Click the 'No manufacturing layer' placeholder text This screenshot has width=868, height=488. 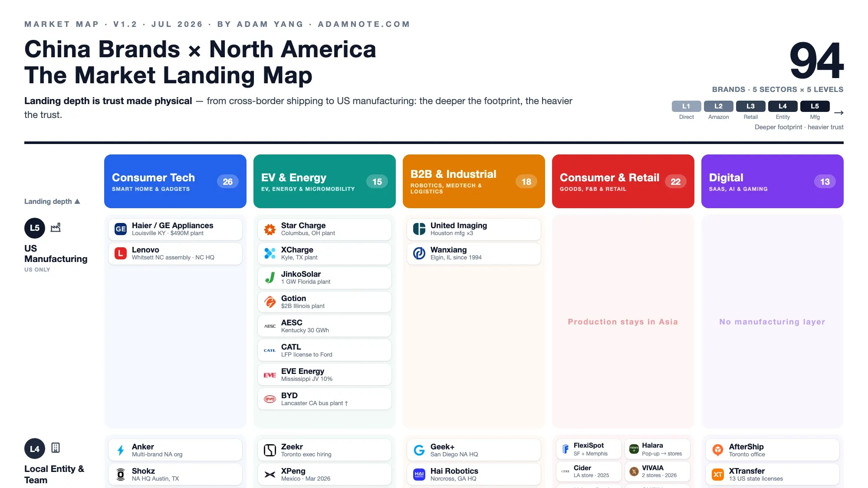tap(772, 322)
